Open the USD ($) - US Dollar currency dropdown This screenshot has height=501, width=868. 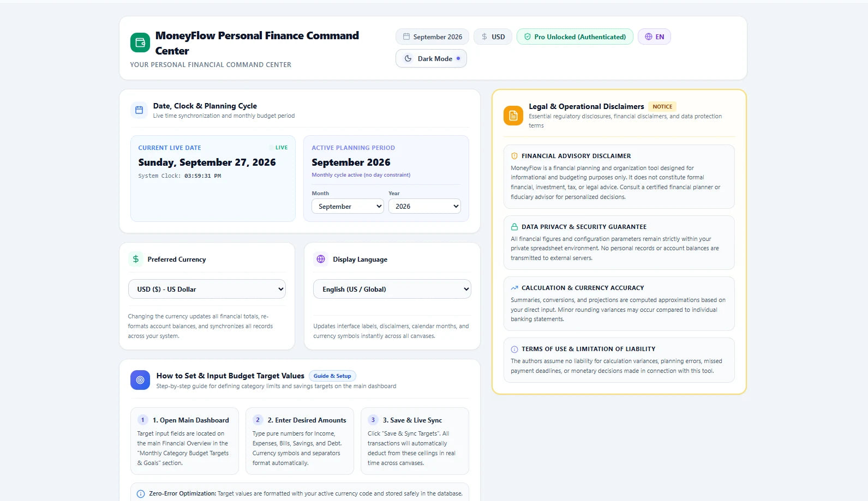pyautogui.click(x=207, y=289)
